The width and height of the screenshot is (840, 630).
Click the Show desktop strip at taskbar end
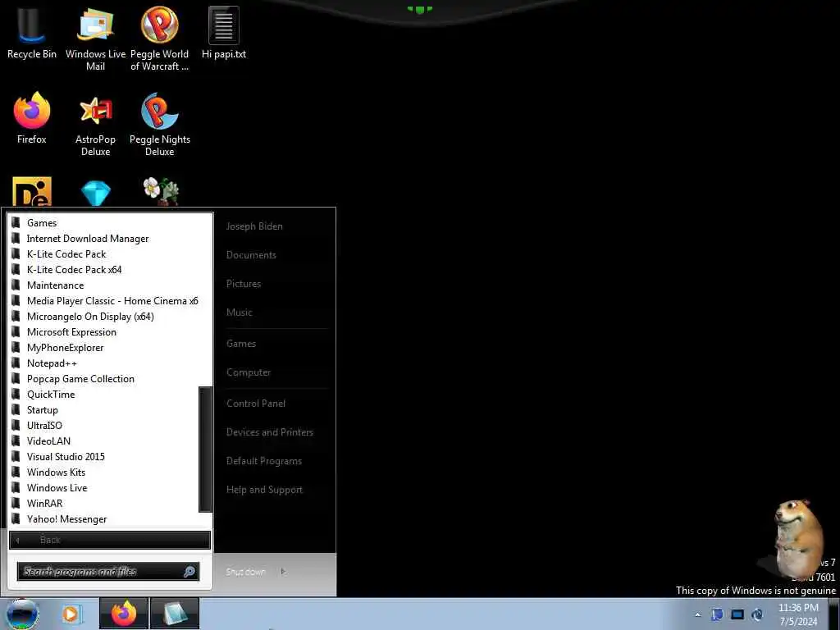click(x=834, y=614)
